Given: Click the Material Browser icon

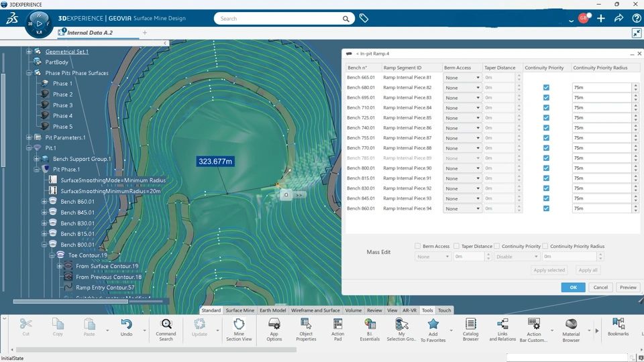Looking at the screenshot, I should point(571,327).
